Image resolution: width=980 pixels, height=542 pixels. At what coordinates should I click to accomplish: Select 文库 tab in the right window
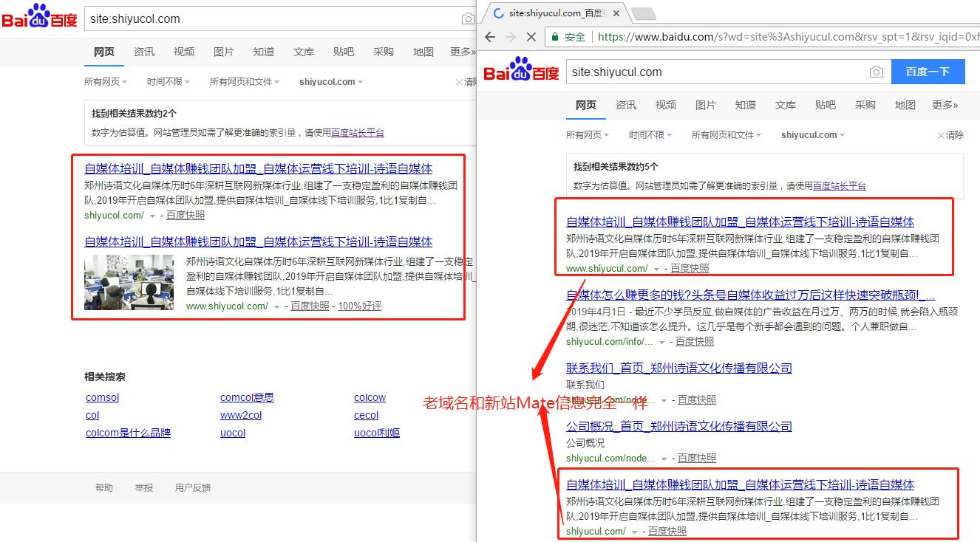pyautogui.click(x=786, y=105)
